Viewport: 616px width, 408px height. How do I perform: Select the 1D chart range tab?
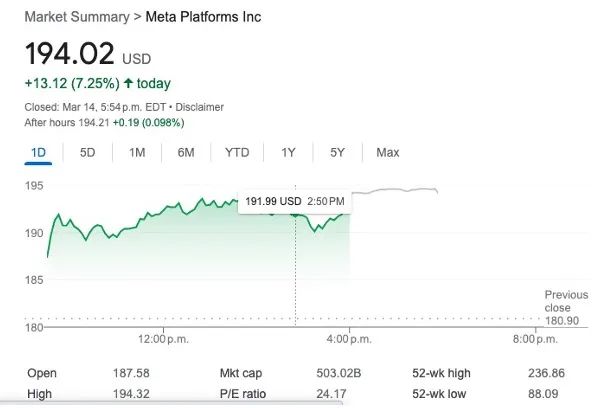pos(39,152)
